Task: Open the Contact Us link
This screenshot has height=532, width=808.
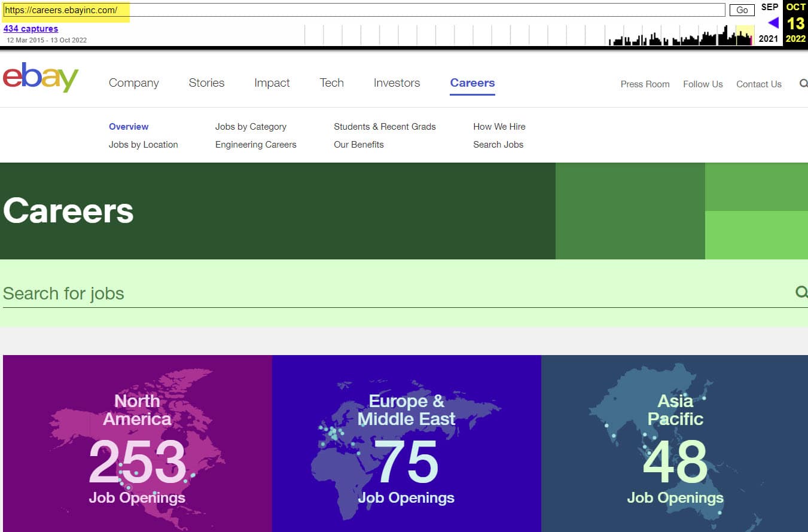Action: tap(759, 84)
